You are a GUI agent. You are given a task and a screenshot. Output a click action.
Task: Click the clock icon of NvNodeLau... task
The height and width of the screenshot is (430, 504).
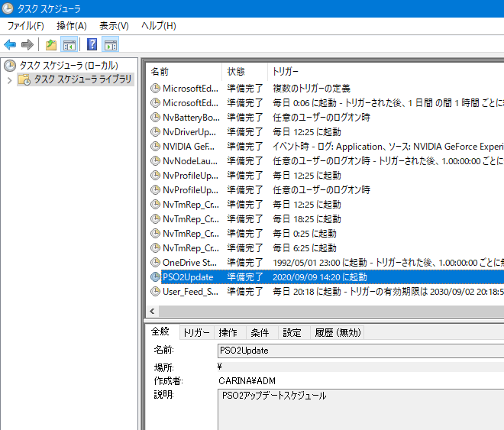[x=155, y=160]
